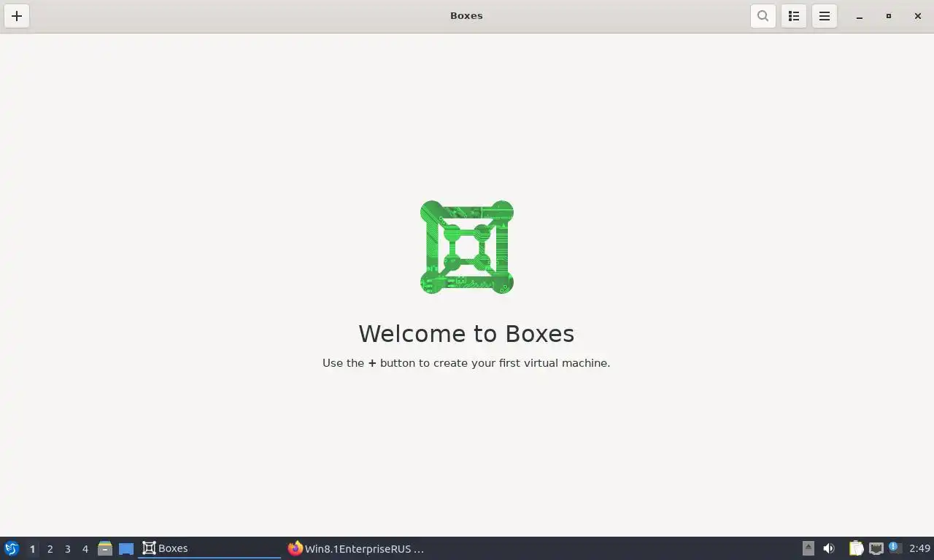Open the application start menu in taskbar
This screenshot has height=560, width=934.
12,548
